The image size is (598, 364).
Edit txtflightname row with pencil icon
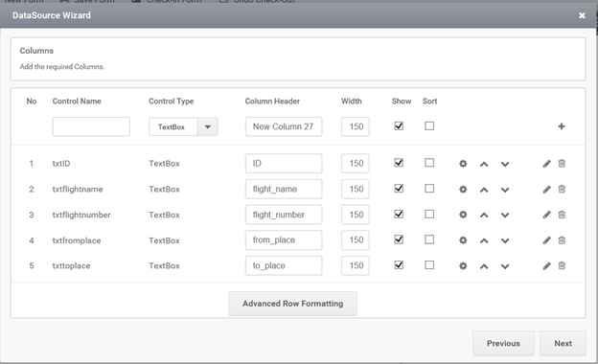(546, 190)
